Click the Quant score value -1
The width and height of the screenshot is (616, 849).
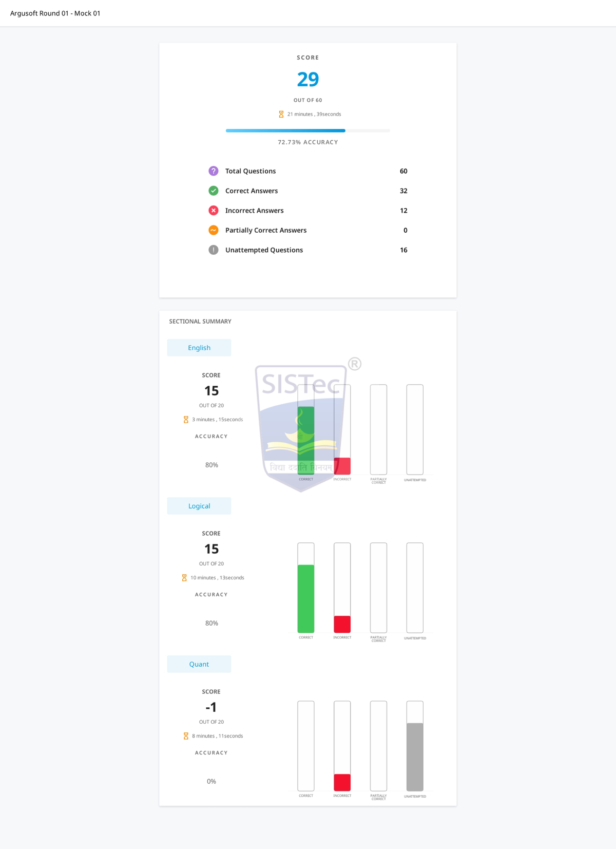(211, 707)
